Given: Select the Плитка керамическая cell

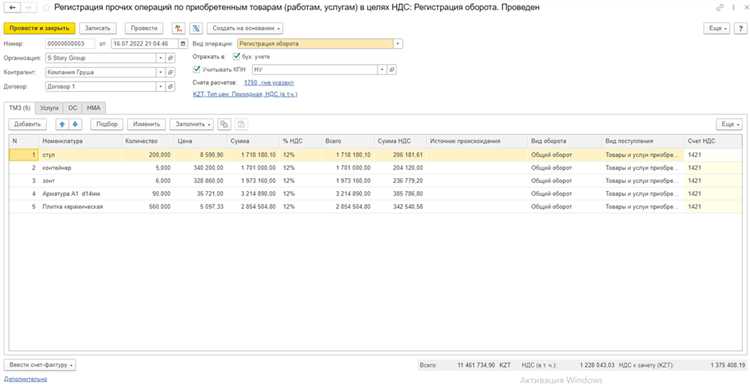Looking at the screenshot, I should 81,207.
